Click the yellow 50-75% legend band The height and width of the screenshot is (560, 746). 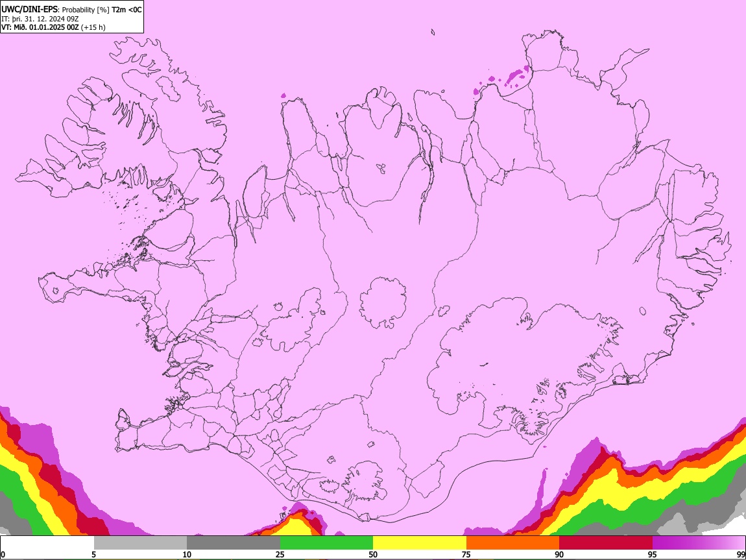(x=420, y=542)
